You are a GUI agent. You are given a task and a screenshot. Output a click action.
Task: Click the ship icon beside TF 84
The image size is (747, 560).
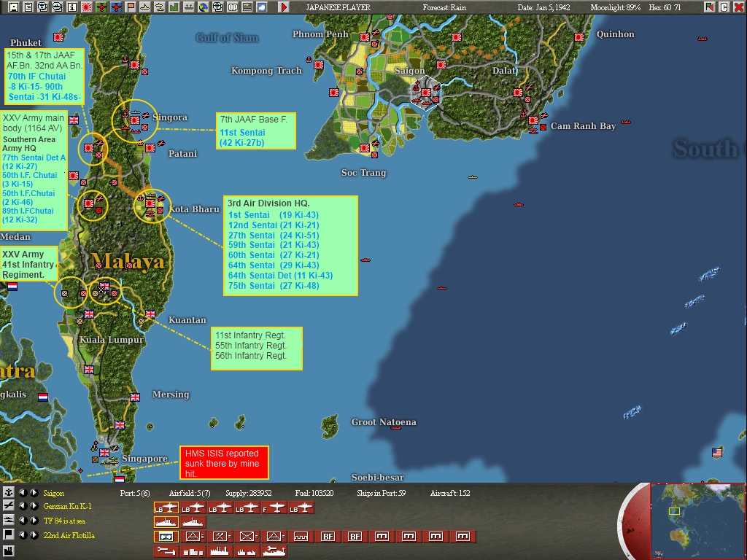tap(9, 519)
